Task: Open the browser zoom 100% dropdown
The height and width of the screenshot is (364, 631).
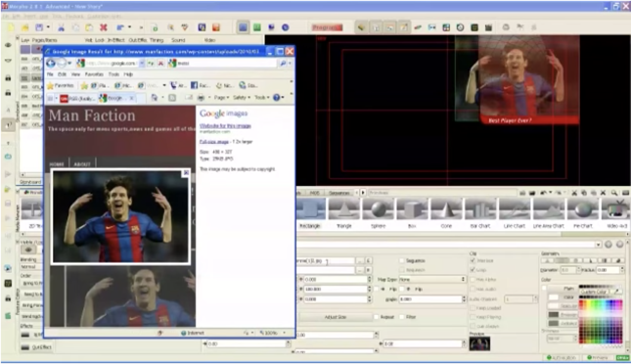Action: click(284, 333)
